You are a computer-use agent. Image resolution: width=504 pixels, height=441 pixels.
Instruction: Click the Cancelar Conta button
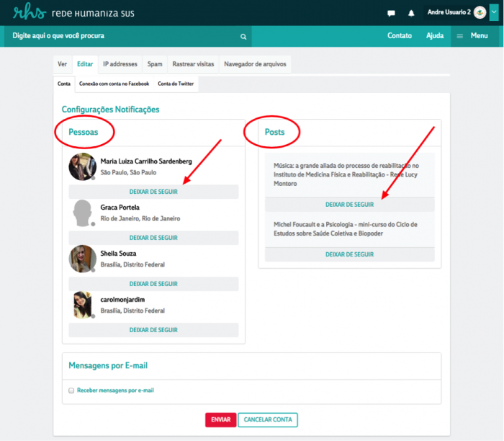coord(267,419)
